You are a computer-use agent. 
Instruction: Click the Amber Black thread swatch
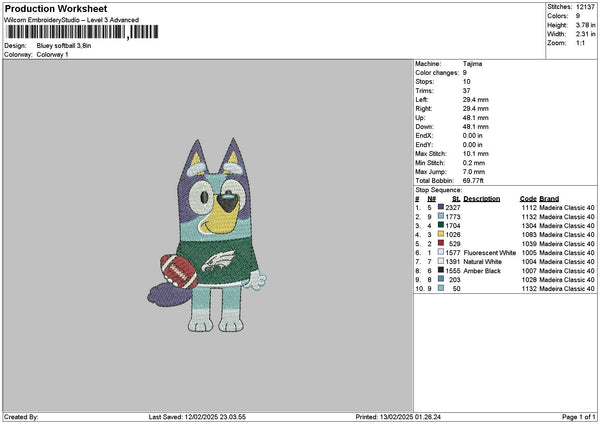click(x=441, y=270)
